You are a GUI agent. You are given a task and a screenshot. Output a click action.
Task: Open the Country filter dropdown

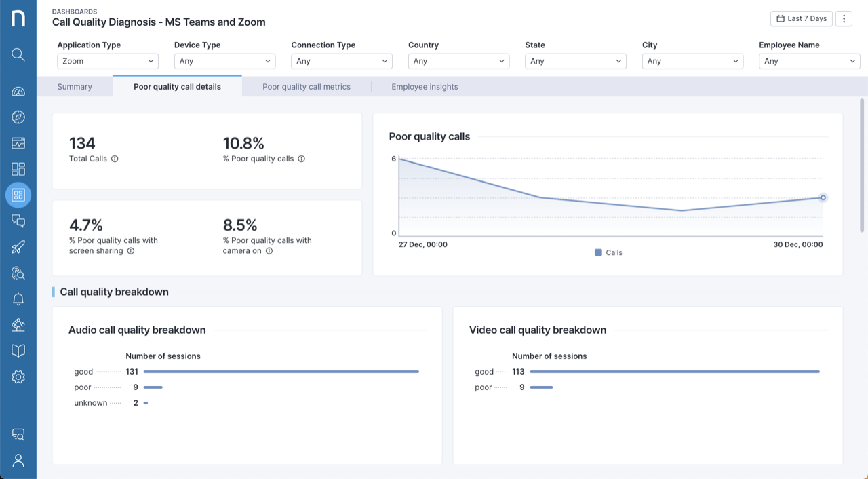click(x=458, y=61)
